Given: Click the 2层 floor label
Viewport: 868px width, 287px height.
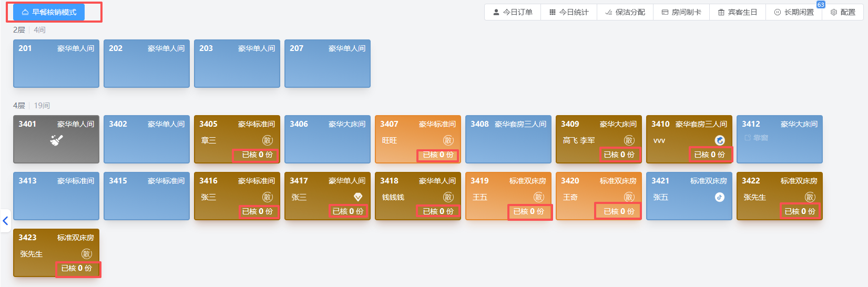Looking at the screenshot, I should click(19, 30).
